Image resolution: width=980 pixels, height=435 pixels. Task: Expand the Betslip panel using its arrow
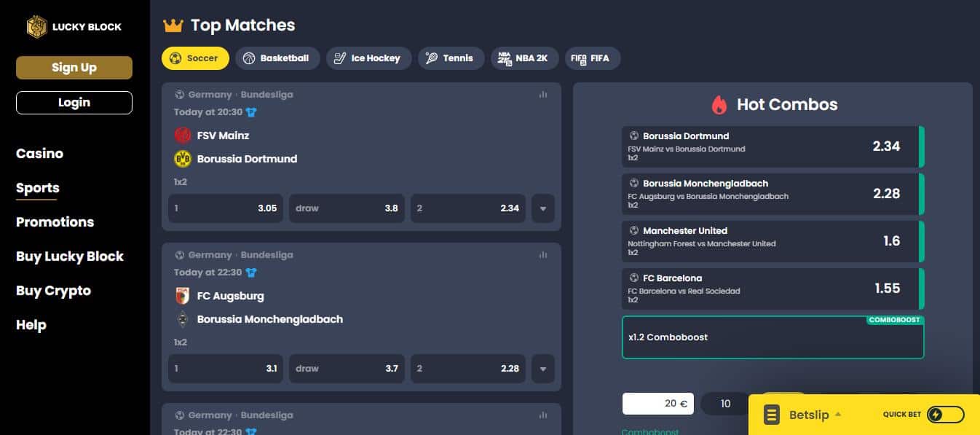pyautogui.click(x=838, y=415)
